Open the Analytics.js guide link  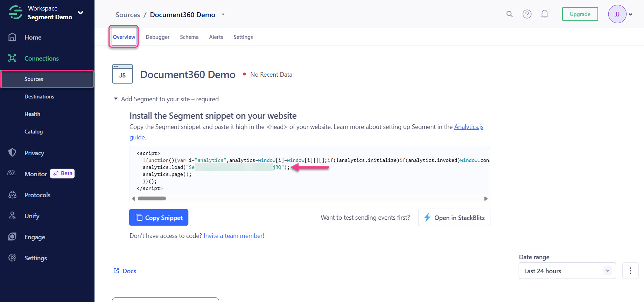point(469,127)
